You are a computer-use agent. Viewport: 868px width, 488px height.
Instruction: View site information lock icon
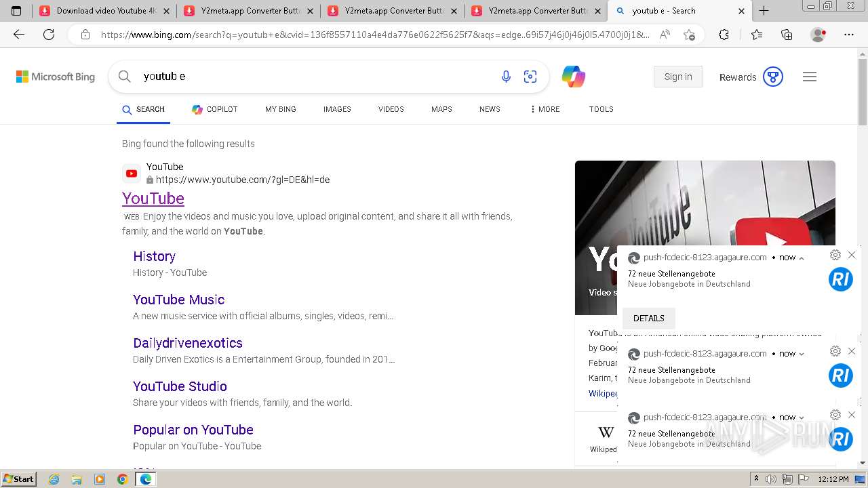(x=85, y=35)
